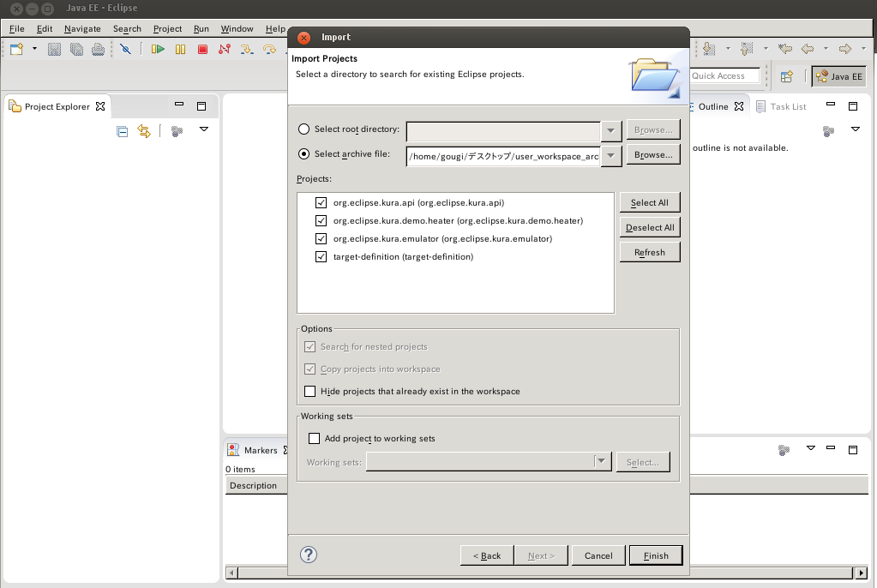This screenshot has height=588, width=877.
Task: Check Add project to working sets
Action: (315, 439)
